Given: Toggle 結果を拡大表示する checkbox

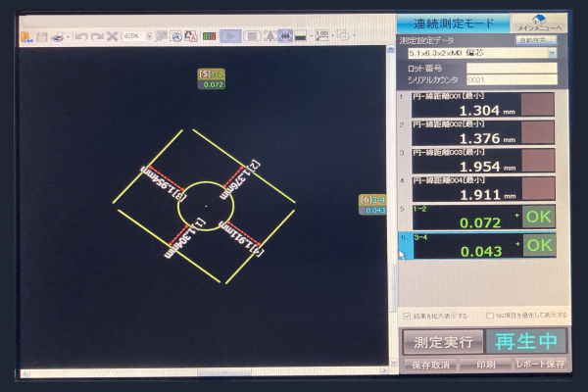Looking at the screenshot, I should [x=407, y=316].
